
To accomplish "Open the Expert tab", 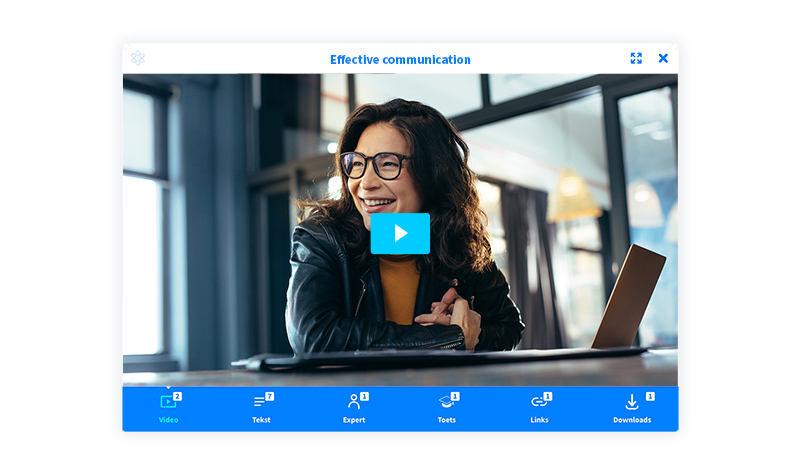I will coord(355,408).
